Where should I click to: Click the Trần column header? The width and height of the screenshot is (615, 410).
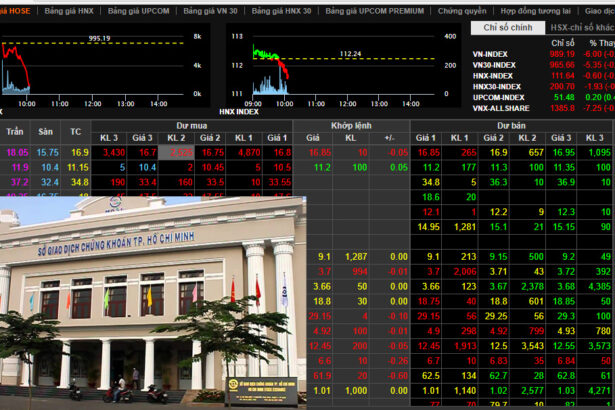point(15,132)
